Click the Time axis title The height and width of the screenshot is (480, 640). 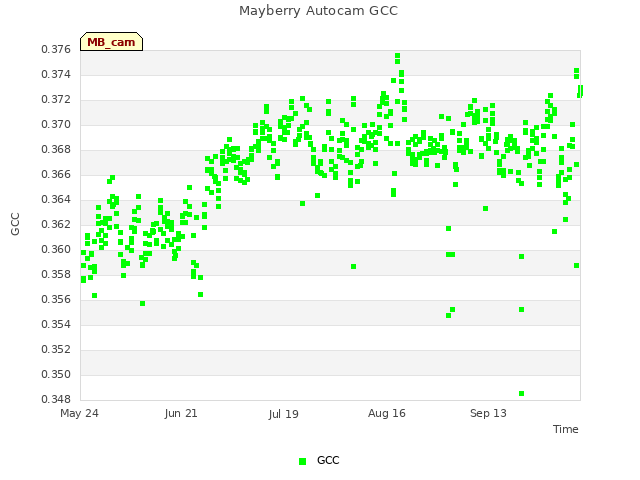tap(566, 429)
